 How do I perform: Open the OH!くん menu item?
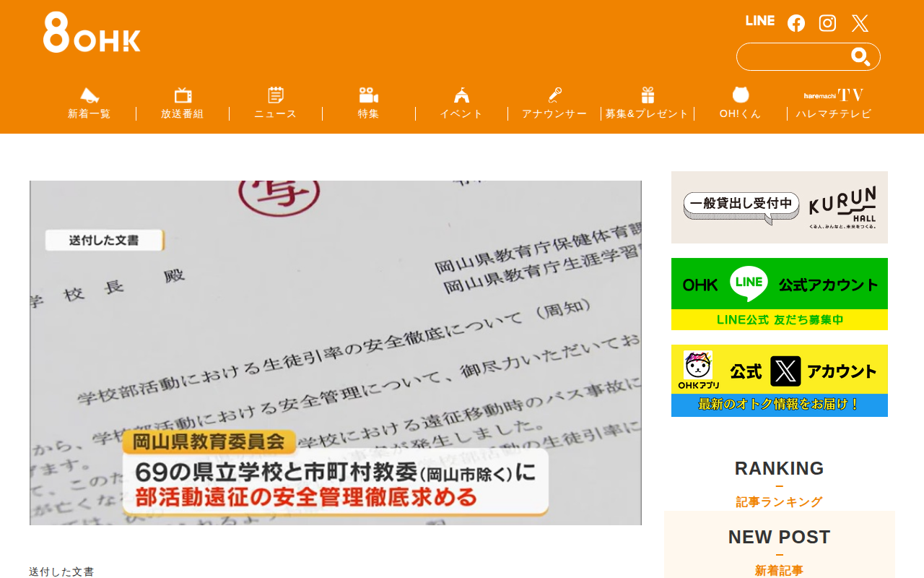(x=741, y=114)
